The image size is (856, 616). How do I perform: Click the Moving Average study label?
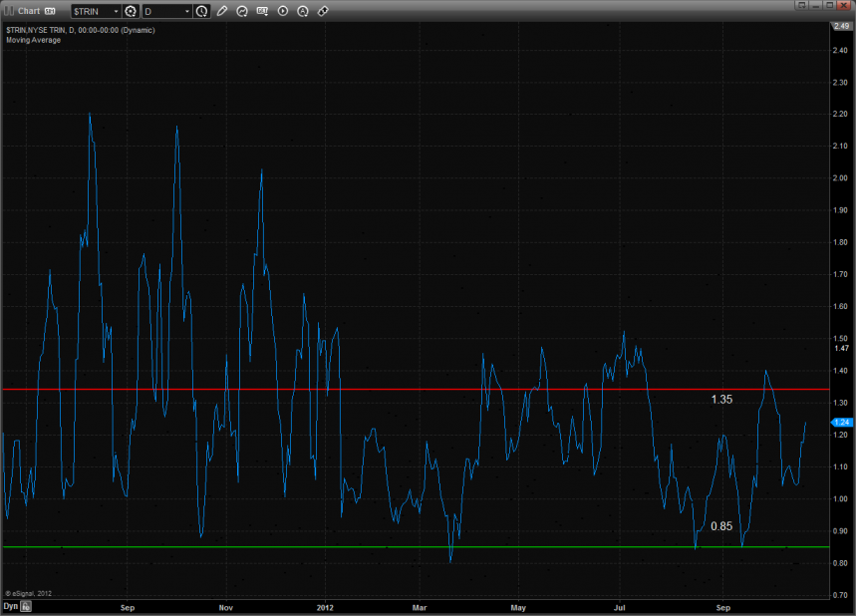(x=32, y=40)
